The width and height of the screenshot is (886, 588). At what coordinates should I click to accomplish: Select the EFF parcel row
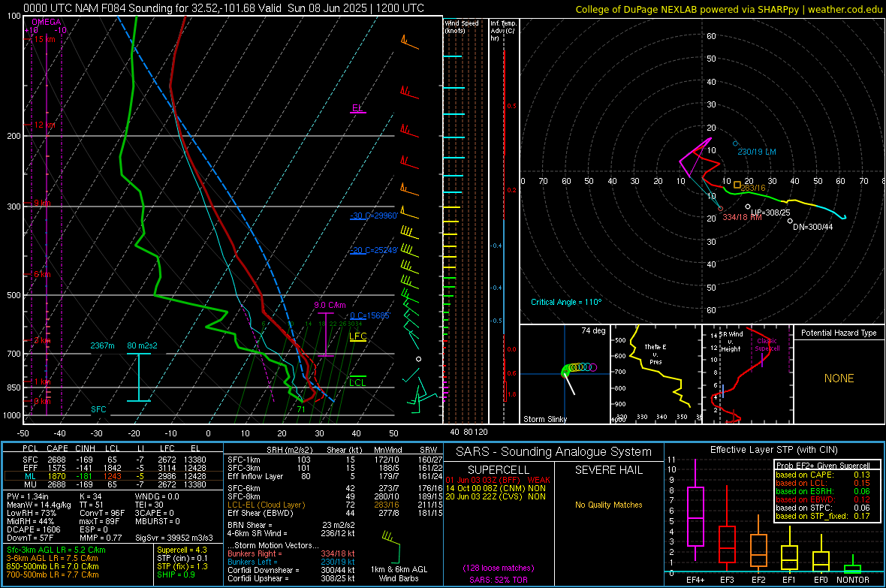(113, 468)
